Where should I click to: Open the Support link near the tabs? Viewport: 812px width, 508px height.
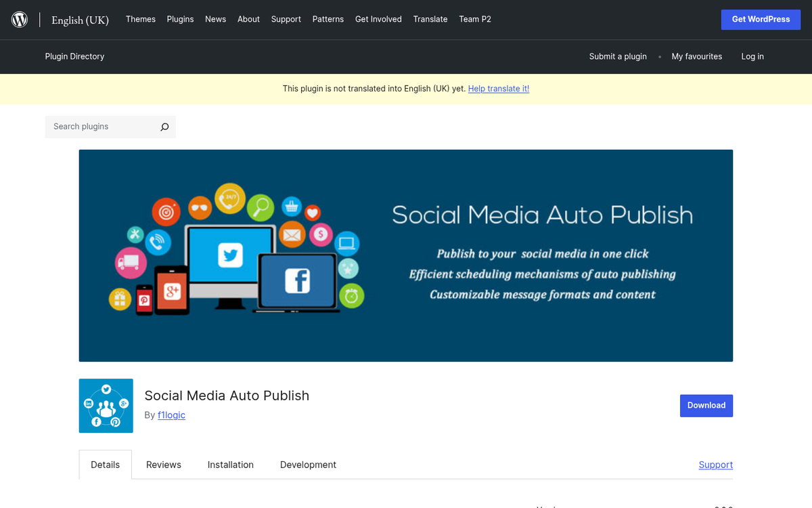click(x=715, y=465)
